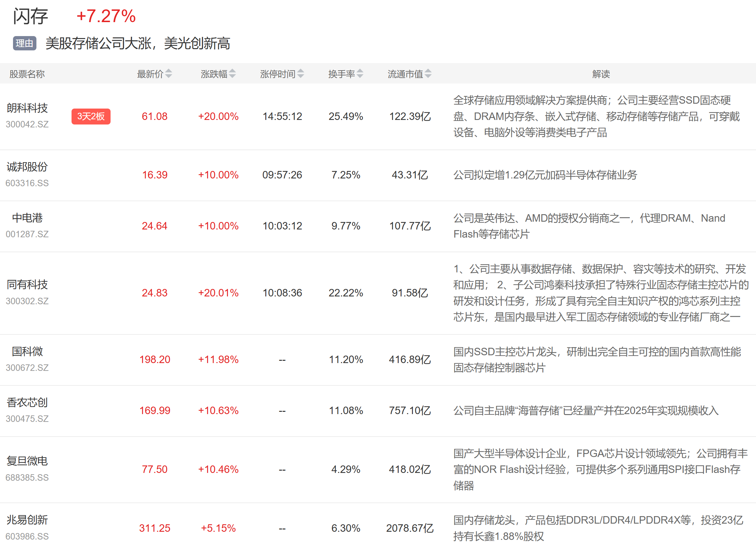This screenshot has height=548, width=756.
Task: Open 朗科科技 stock details
Action: pyautogui.click(x=27, y=108)
